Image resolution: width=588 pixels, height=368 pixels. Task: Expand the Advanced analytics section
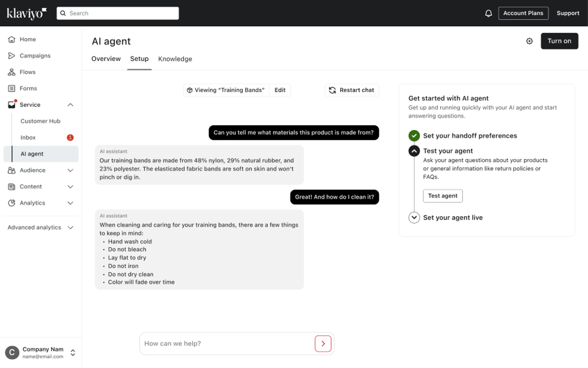tap(71, 227)
